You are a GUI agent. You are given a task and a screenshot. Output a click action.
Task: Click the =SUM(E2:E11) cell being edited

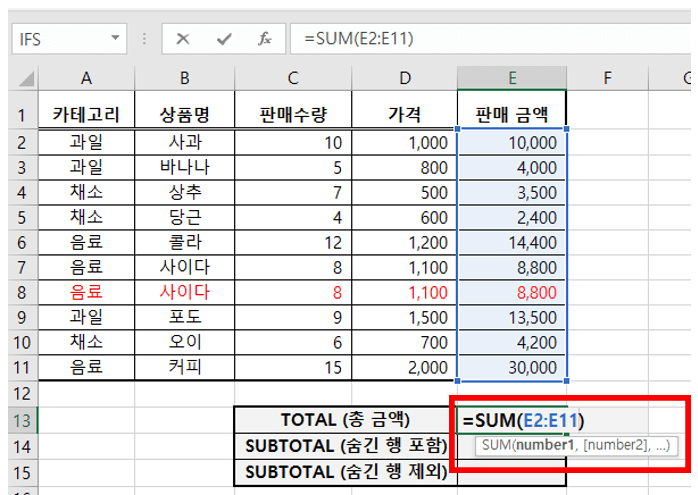(x=512, y=420)
